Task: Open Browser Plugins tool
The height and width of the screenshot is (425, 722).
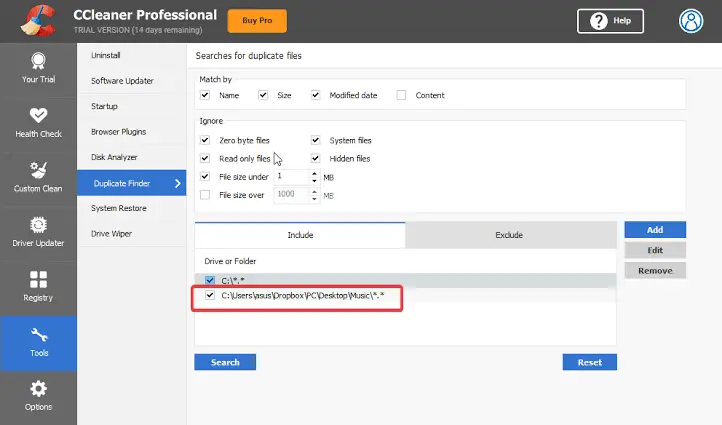Action: [x=132, y=132]
